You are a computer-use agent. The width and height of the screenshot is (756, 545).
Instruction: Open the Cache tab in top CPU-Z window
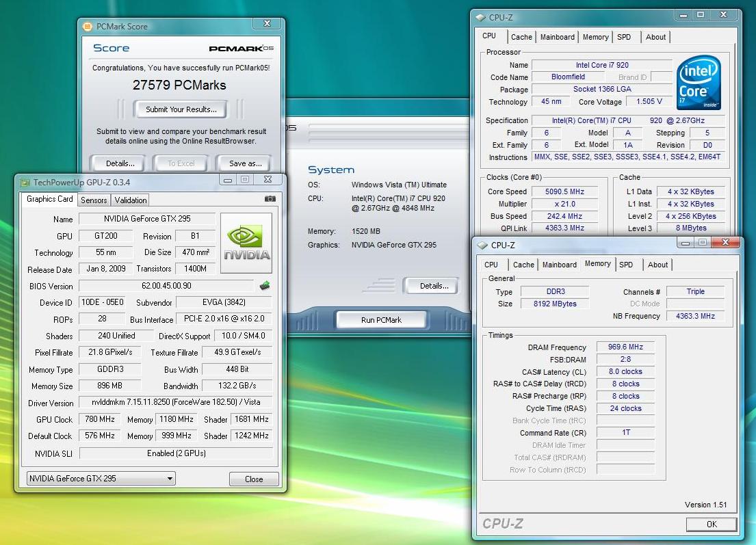(521, 37)
